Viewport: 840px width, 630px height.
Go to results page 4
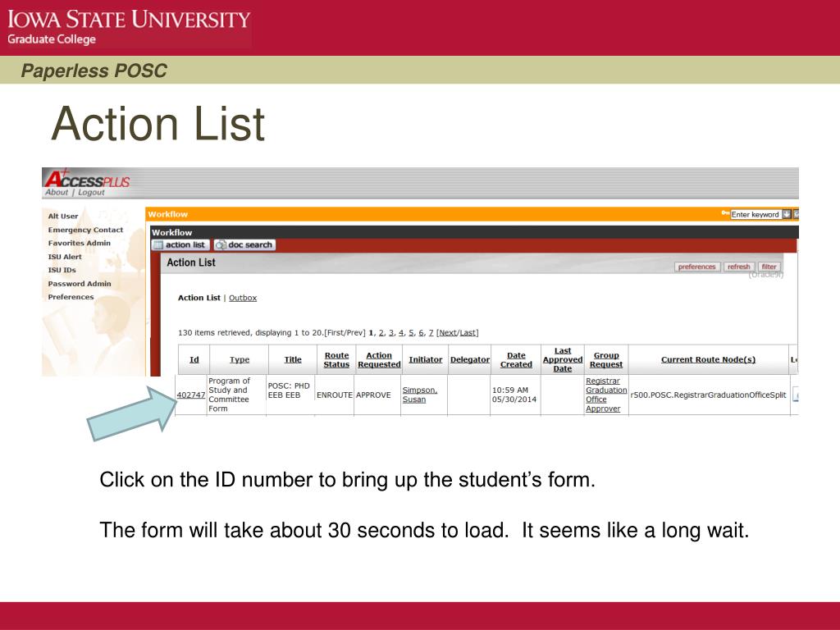click(400, 333)
